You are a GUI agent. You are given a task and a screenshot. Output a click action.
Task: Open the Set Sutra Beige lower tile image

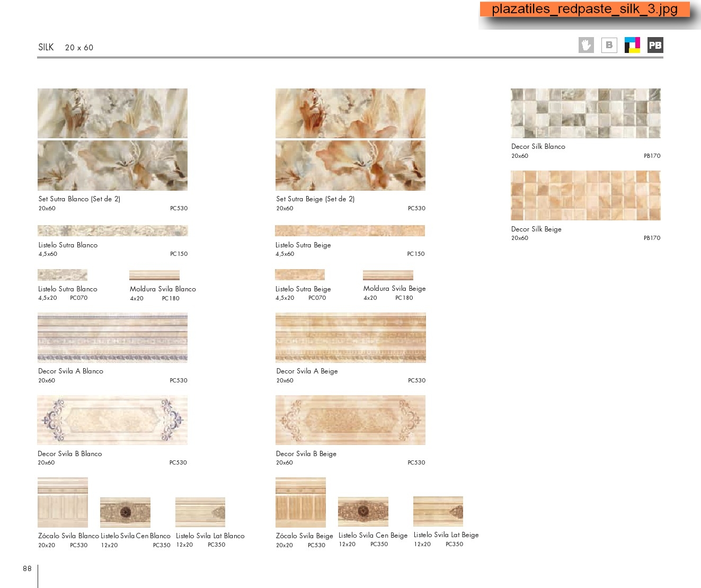350,165
